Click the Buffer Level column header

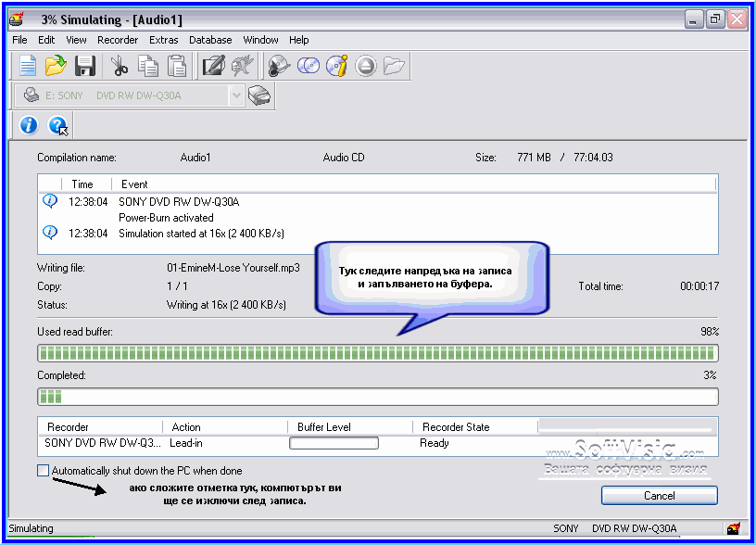tap(350, 427)
